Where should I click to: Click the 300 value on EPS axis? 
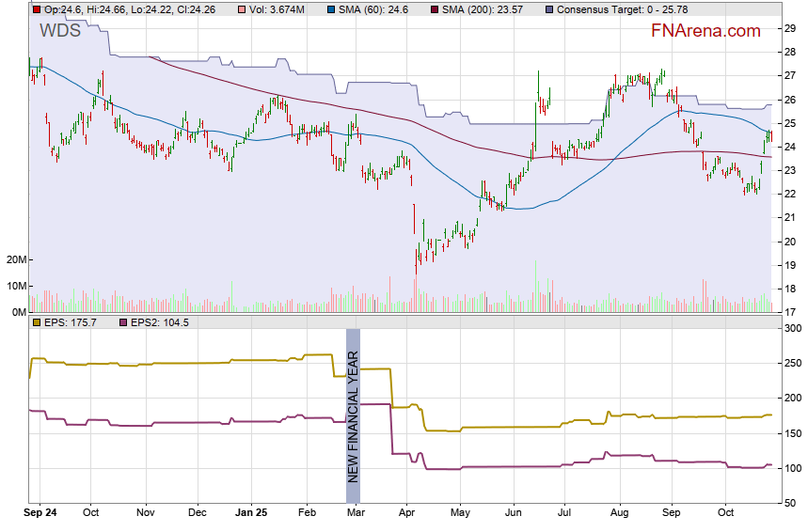792,328
